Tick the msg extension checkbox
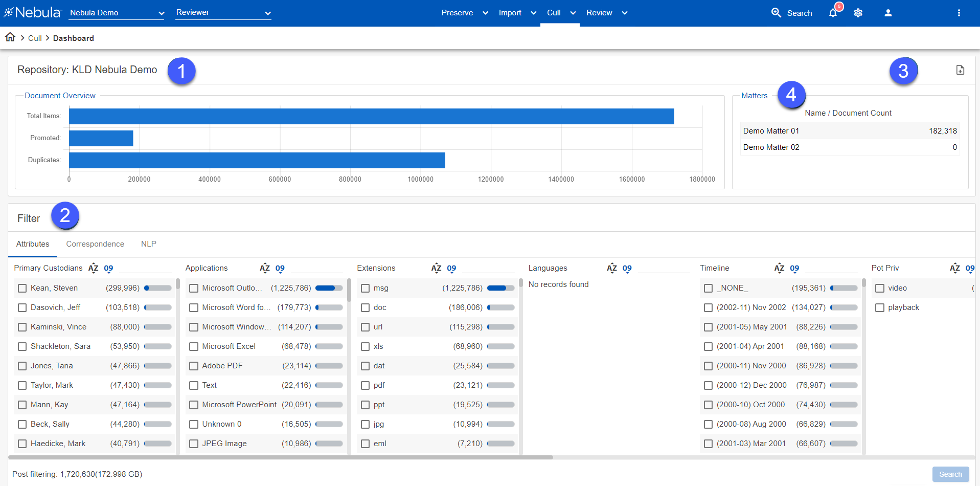Viewport: 980px width, 486px height. tap(366, 288)
